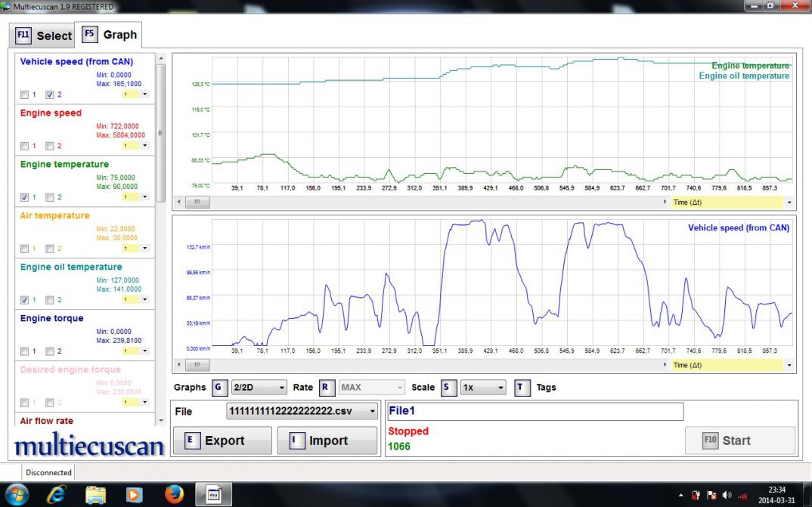Click the G key icon beside Graphs
Image resolution: width=812 pixels, height=507 pixels.
click(219, 388)
